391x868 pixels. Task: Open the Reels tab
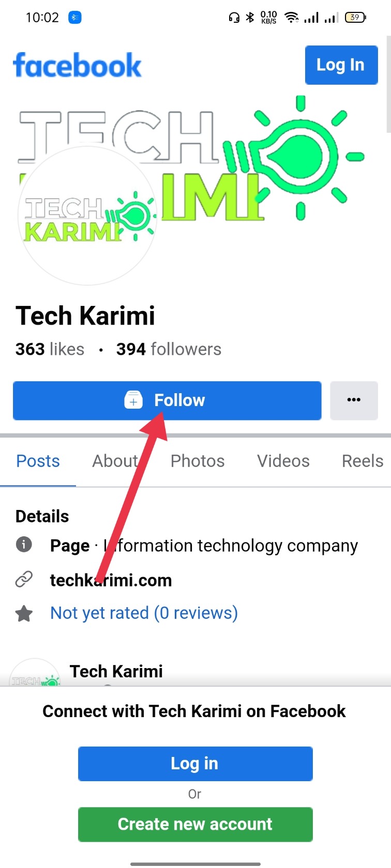click(x=363, y=461)
